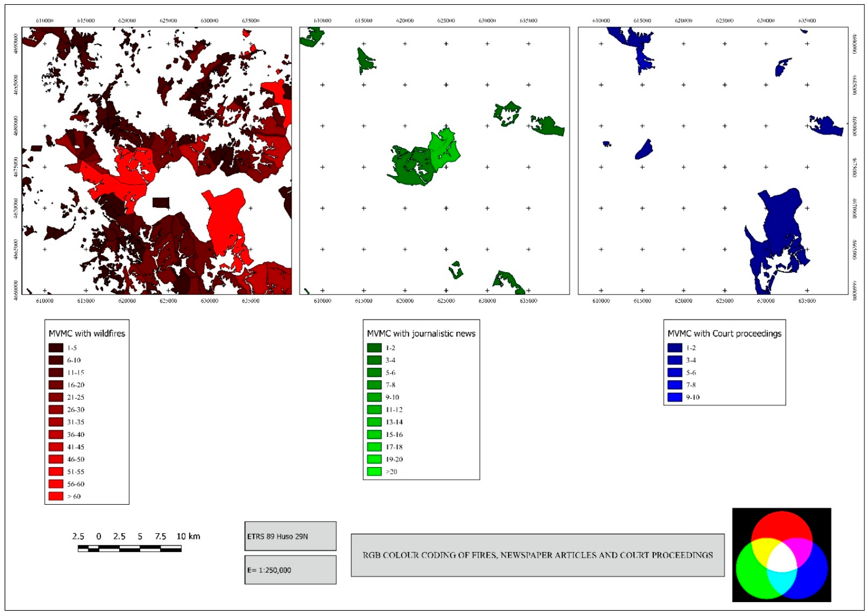Click the 1-5 wildfires dark swatch
Viewport: 868px width, 612px height.
coord(56,348)
